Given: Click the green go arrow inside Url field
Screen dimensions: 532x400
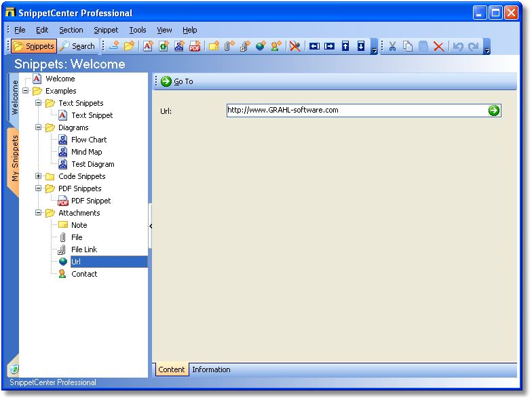Looking at the screenshot, I should tap(494, 110).
